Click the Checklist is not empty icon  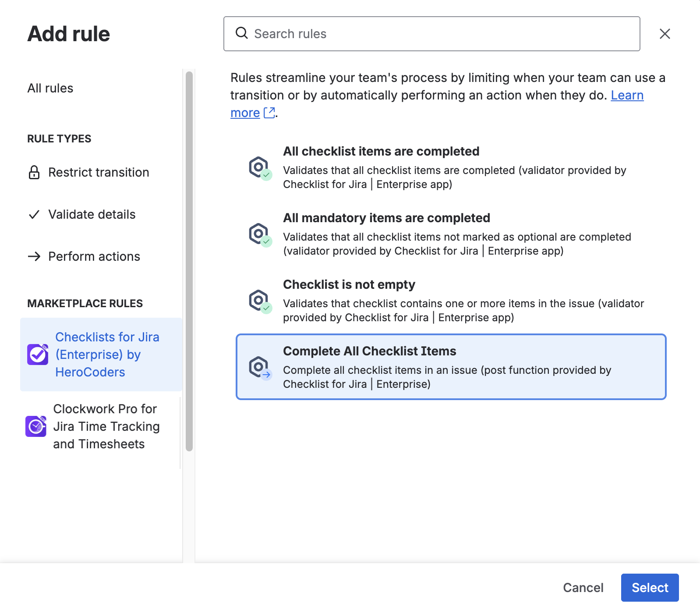pos(260,301)
